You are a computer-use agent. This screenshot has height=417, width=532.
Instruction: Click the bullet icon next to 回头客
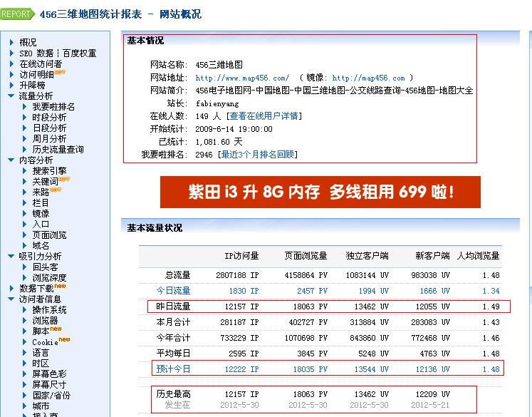coord(25,267)
